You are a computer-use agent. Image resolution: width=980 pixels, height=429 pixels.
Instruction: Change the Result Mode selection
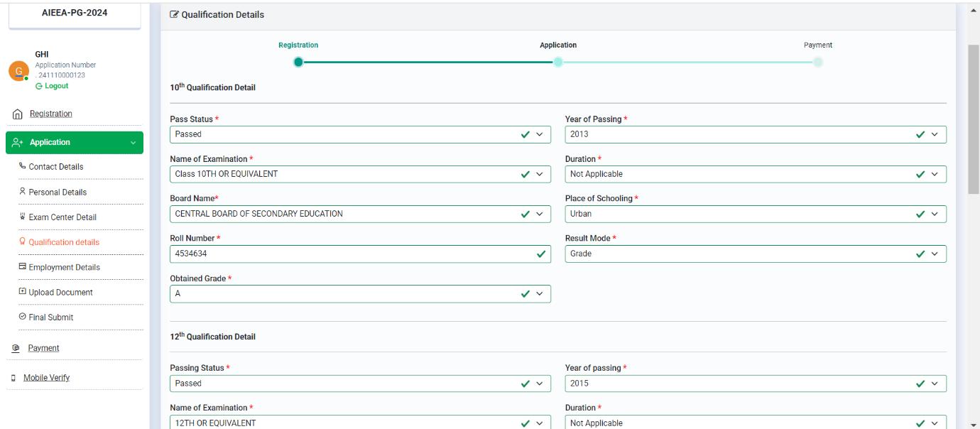click(755, 254)
